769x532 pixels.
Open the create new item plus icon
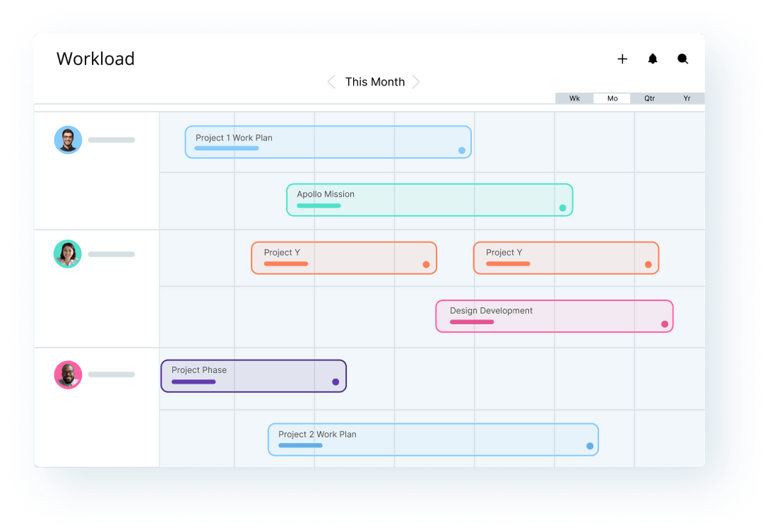[622, 59]
